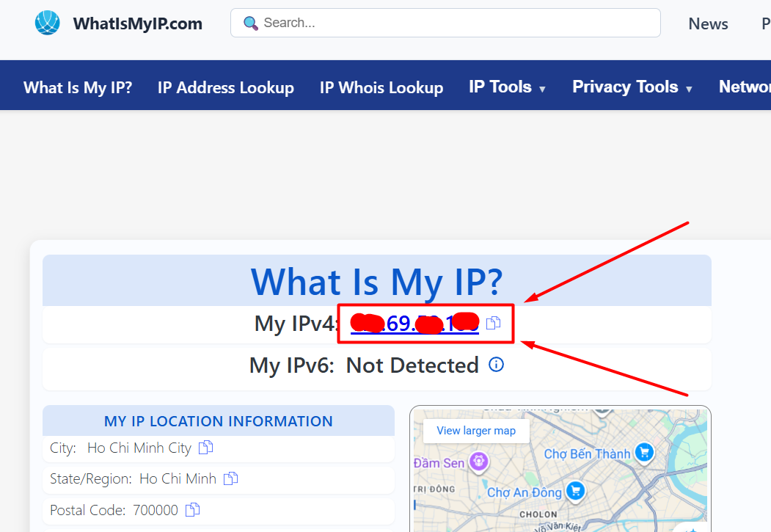Copy the City value Ho Chi Minh City
Viewport: 771px width, 532px height.
point(205,448)
